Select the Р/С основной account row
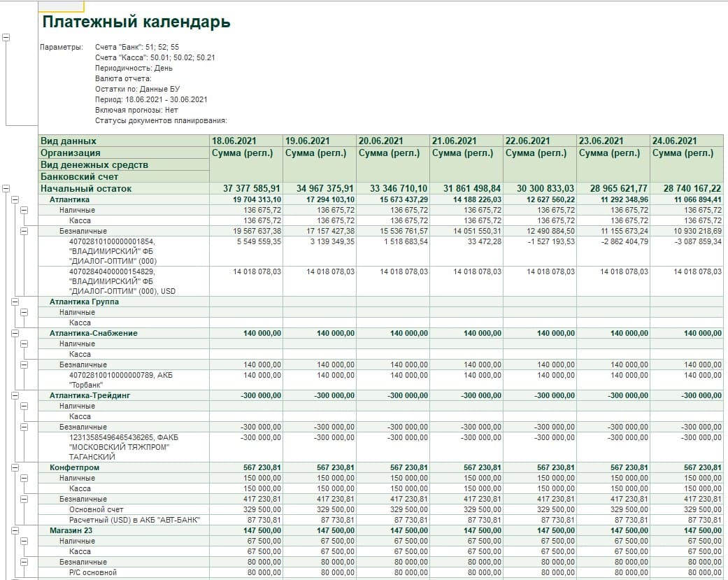Screen dimensions: 728x580 point(93,572)
